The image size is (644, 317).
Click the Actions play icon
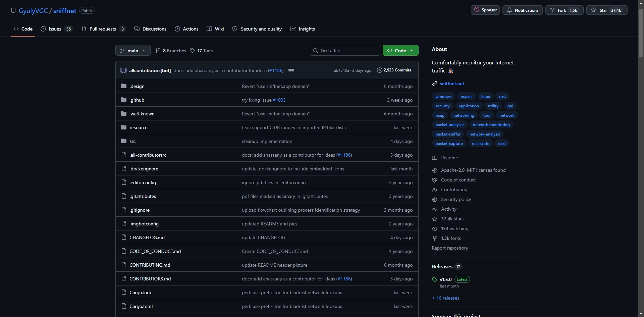(177, 29)
